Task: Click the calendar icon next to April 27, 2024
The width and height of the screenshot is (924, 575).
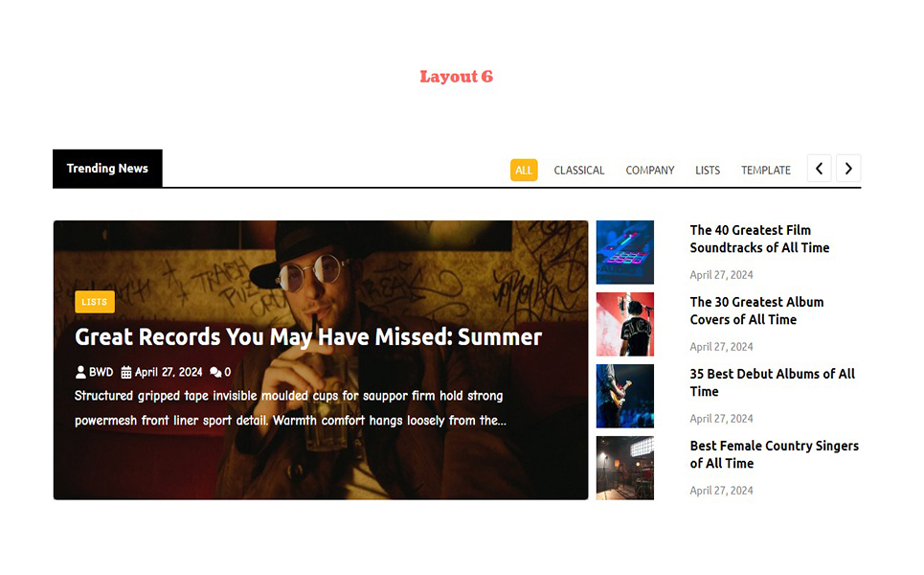Action: [126, 372]
